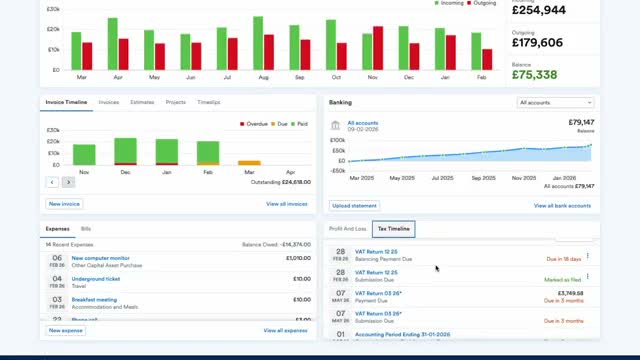640x360 pixels.
Task: Click the New expense button
Action: tap(66, 331)
